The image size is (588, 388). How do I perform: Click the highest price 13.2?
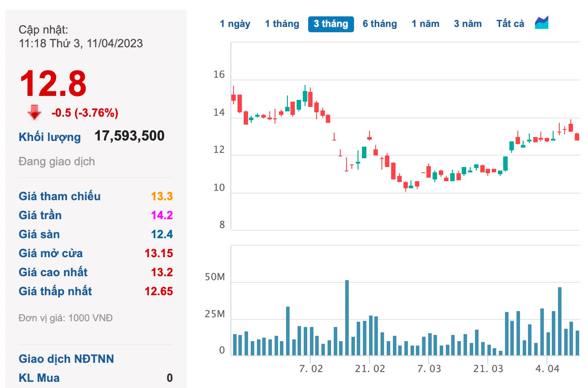pyautogui.click(x=162, y=272)
